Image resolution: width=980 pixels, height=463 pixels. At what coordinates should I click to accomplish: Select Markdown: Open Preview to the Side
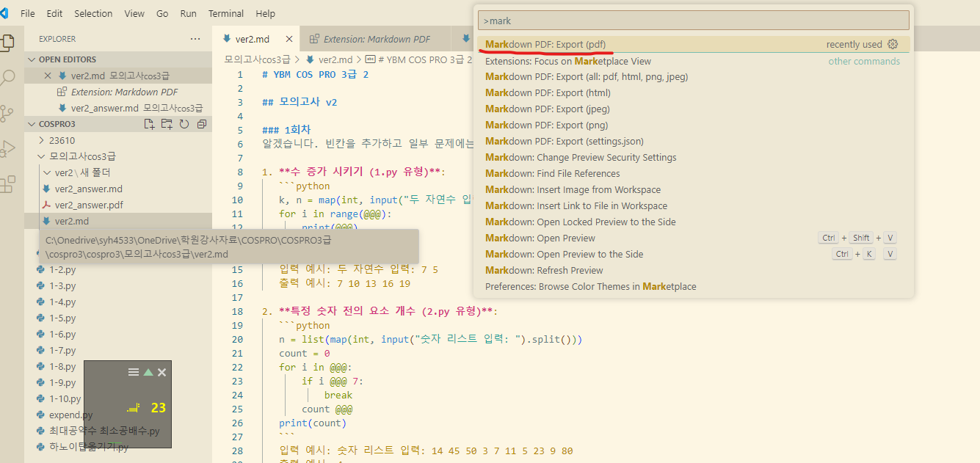tap(694, 254)
